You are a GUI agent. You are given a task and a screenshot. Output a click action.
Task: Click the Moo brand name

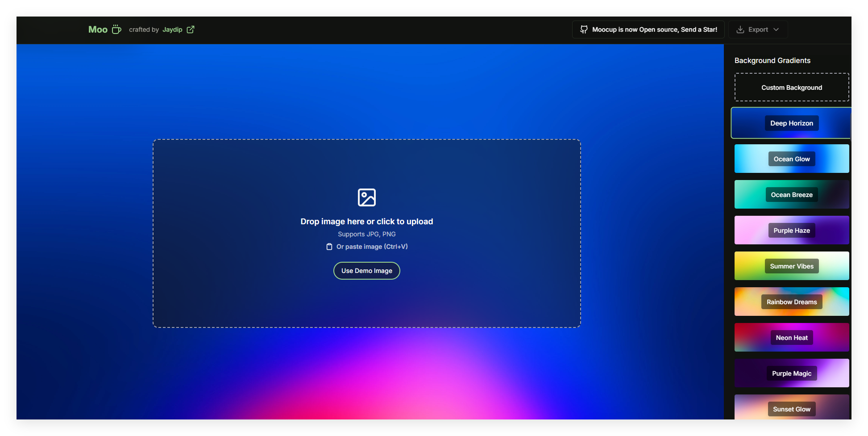click(98, 29)
